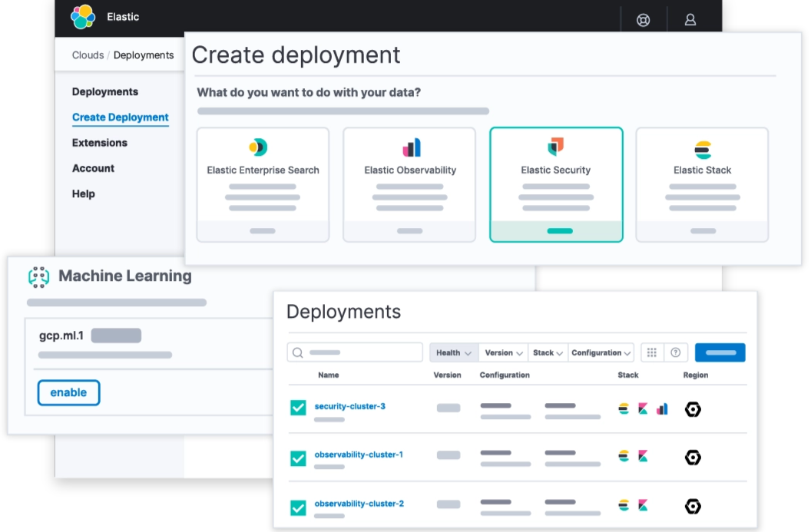This screenshot has height=532, width=811.
Task: Open Deployments in the left sidebar
Action: pyautogui.click(x=105, y=91)
